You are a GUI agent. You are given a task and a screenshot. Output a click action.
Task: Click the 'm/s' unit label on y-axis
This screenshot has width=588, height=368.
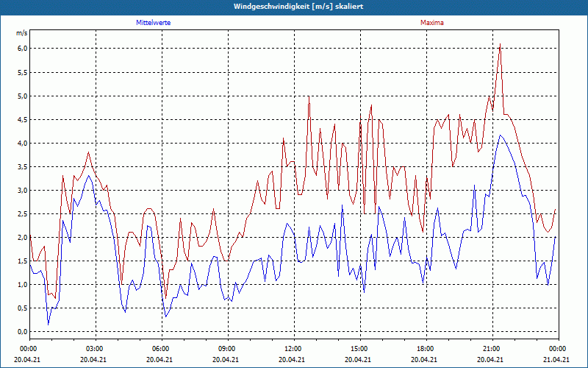coord(21,33)
